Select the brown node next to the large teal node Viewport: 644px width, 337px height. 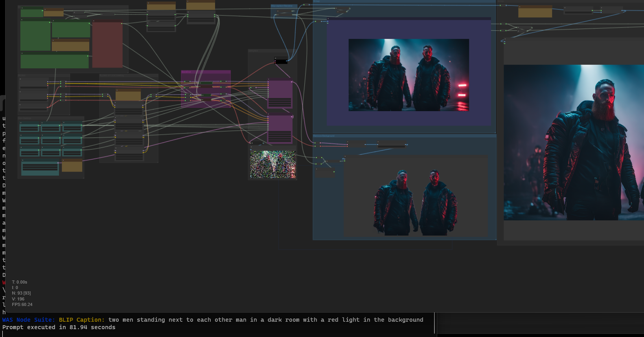[x=72, y=166]
